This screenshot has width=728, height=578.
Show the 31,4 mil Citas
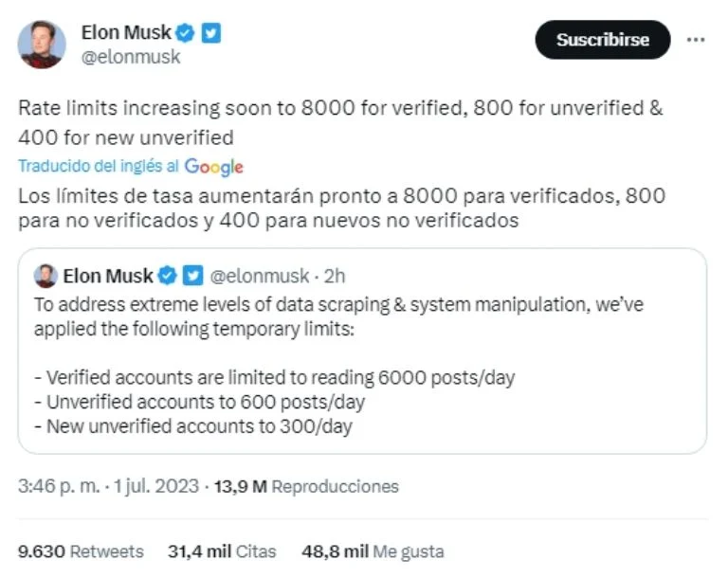(x=222, y=551)
